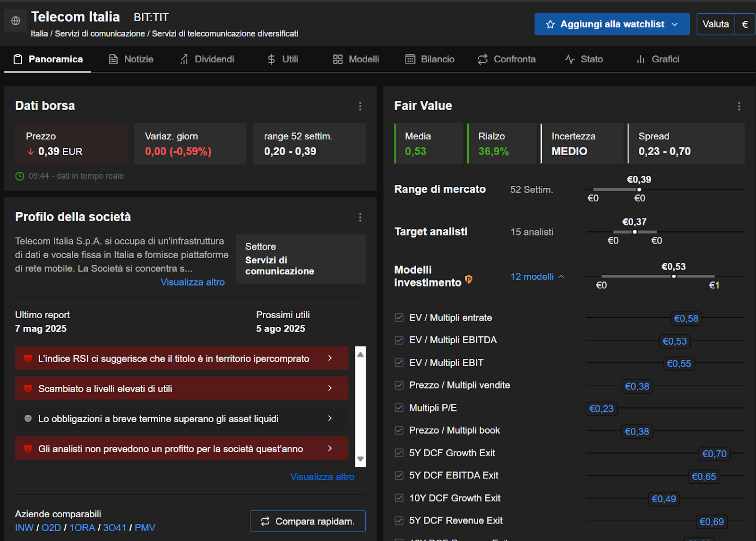756x541 pixels.
Task: Open the Confronta tab
Action: click(x=507, y=59)
